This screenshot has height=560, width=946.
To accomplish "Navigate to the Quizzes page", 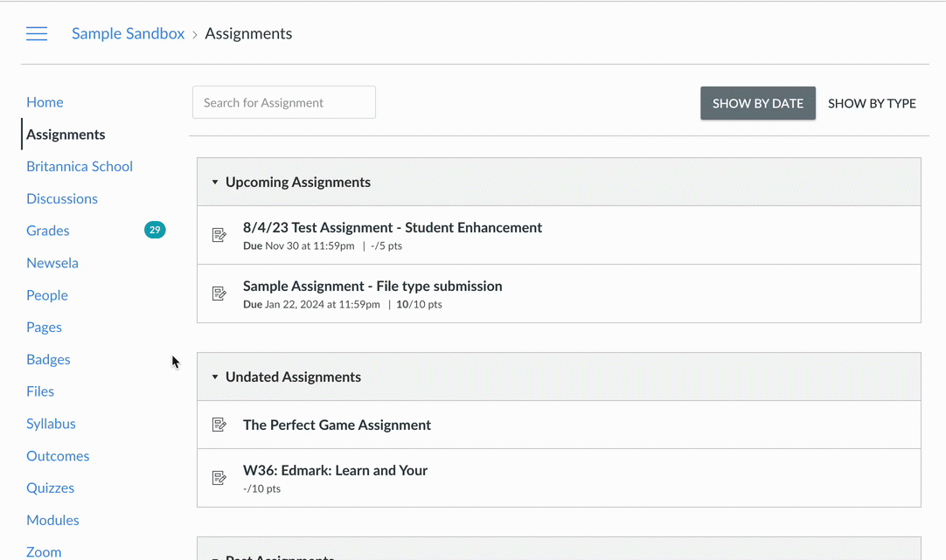I will pos(50,487).
